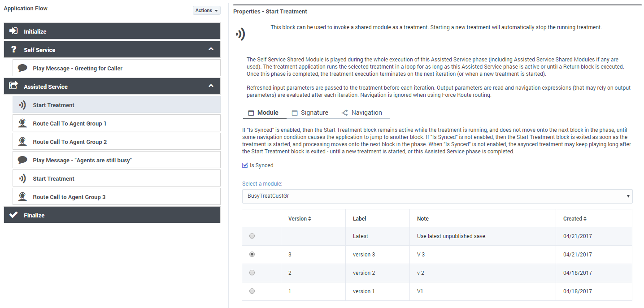Click the agent icon beside Route Call To Agent Group 1

[22, 123]
